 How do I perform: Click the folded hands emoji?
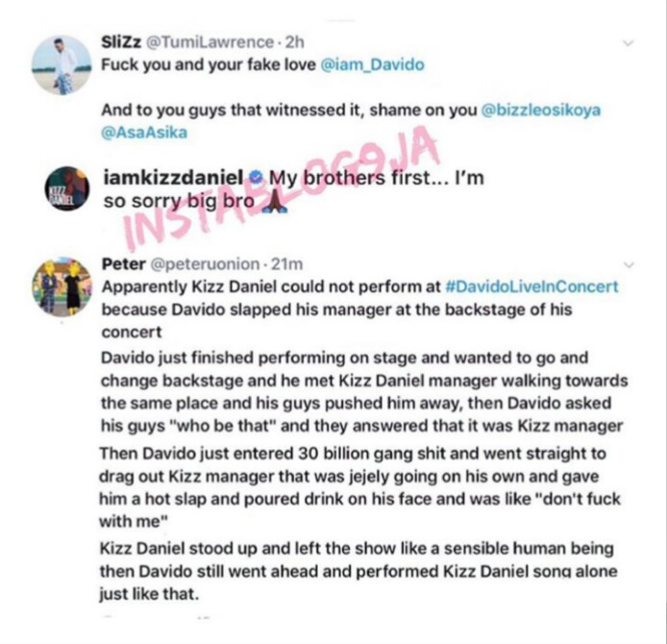[x=275, y=202]
